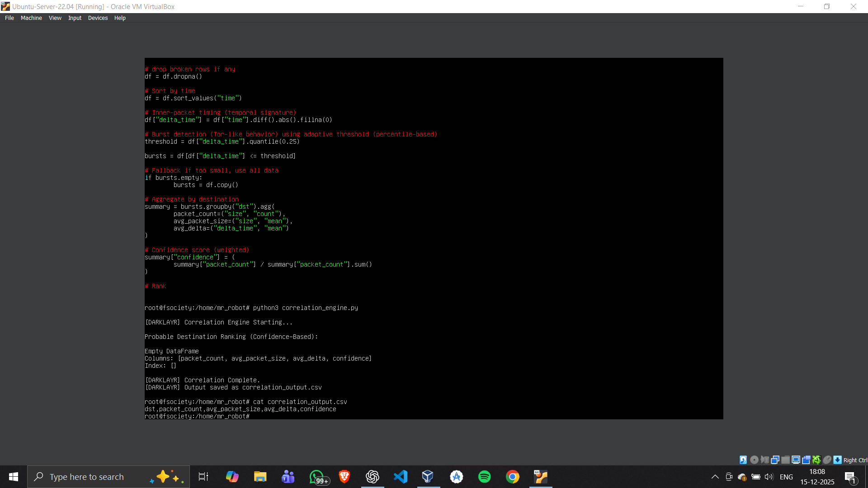
Task: Click the '# Confidence score (weighted)' comment
Action: [197, 250]
